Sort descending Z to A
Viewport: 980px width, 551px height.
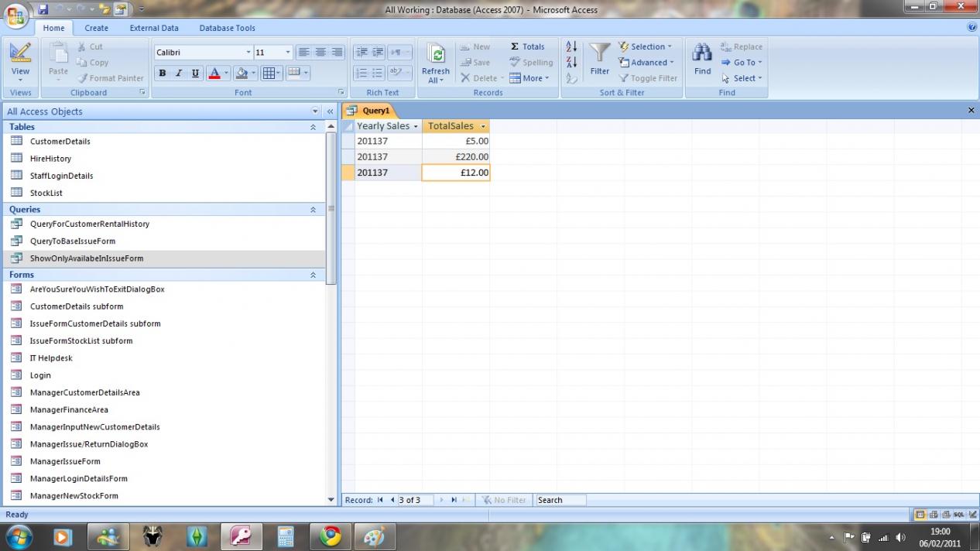571,62
